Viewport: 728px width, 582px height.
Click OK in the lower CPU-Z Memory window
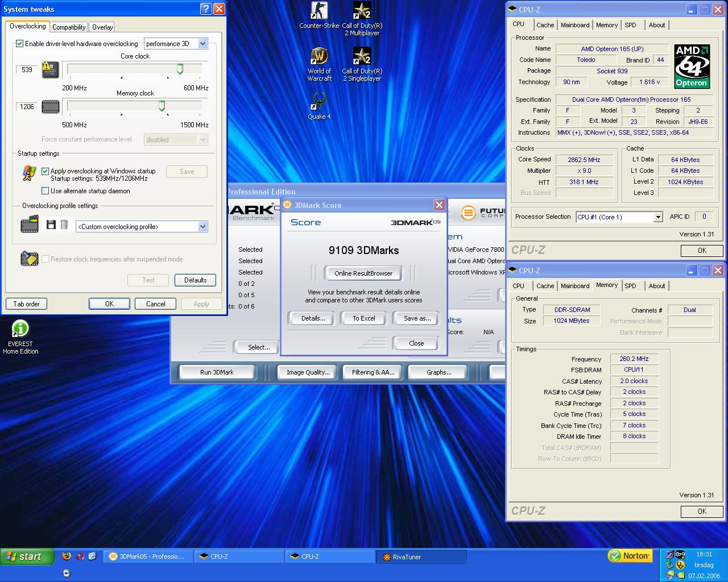(702, 512)
